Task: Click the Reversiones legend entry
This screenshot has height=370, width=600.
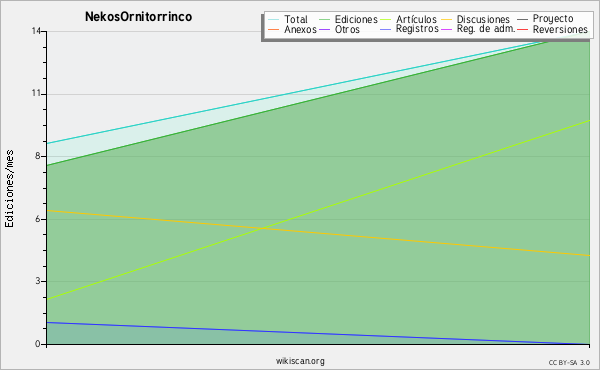Action: coord(552,29)
